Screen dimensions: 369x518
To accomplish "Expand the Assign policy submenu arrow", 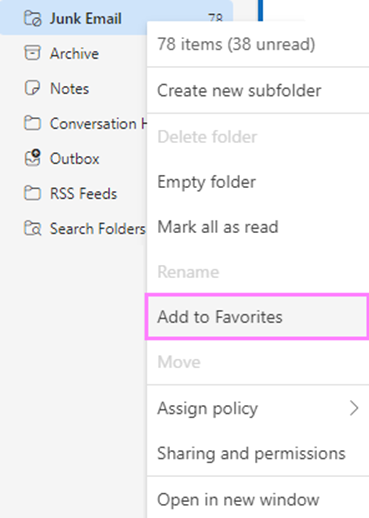I will pyautogui.click(x=354, y=408).
